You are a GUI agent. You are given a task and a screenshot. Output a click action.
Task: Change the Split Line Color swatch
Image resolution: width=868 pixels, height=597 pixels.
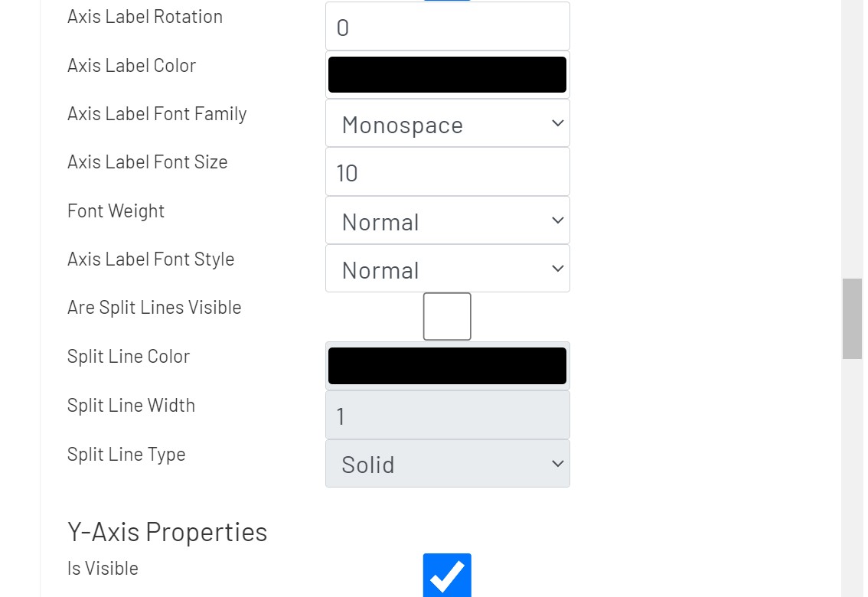[447, 365]
